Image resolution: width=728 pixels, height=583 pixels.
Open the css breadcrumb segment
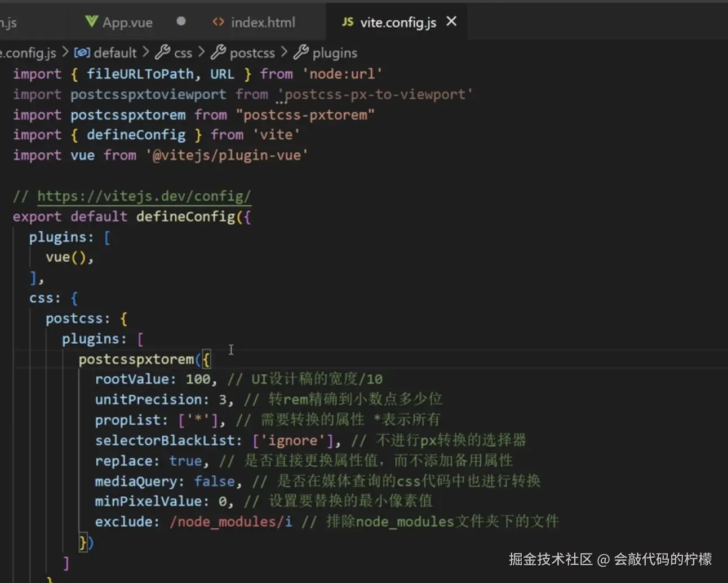pos(183,53)
